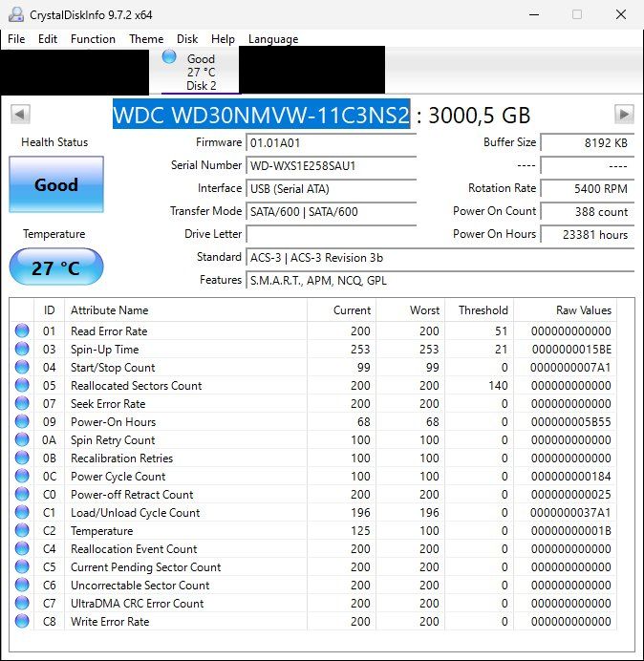Image resolution: width=644 pixels, height=661 pixels.
Task: Select the Spin-Up Time attribute name
Action: (104, 350)
